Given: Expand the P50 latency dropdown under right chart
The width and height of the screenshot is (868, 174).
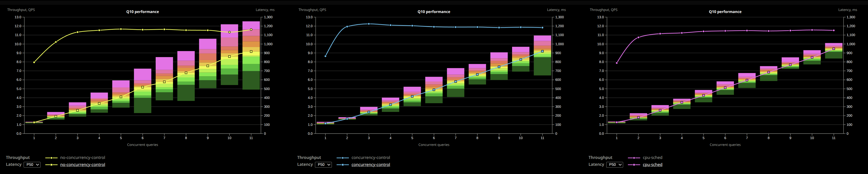Looking at the screenshot, I should tap(614, 165).
